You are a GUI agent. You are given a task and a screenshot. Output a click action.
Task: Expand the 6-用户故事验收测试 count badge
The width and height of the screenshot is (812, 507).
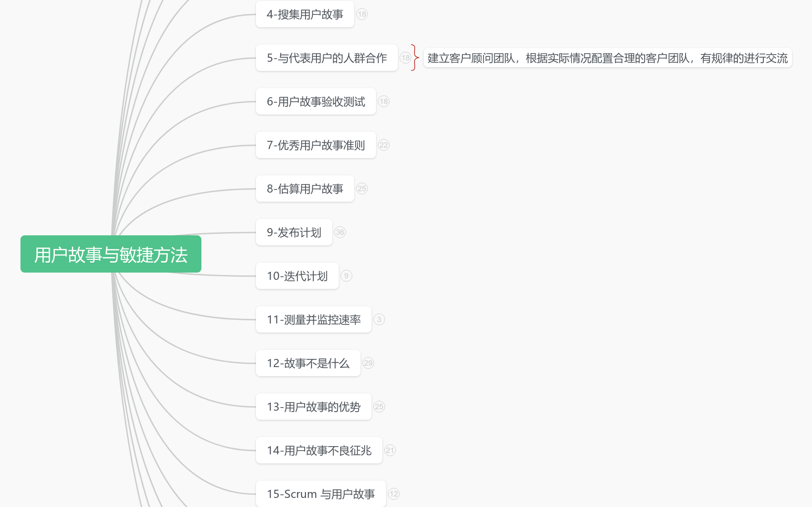[384, 102]
